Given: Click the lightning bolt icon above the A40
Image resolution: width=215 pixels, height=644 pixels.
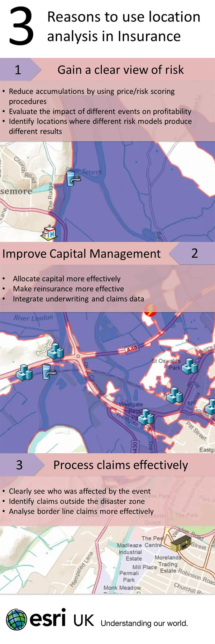Looking at the screenshot, I should [x=150, y=310].
